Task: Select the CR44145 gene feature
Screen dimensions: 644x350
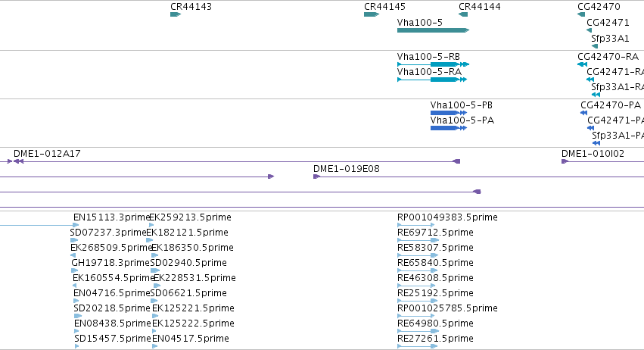Action: click(372, 14)
